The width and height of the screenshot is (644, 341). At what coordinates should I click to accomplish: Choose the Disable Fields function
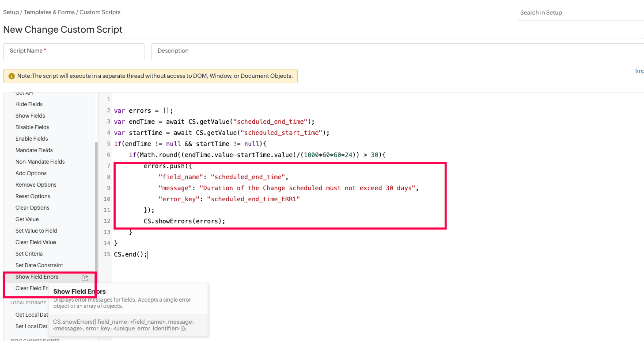[x=32, y=127]
